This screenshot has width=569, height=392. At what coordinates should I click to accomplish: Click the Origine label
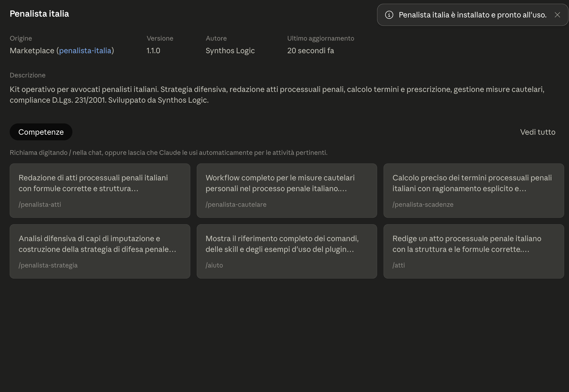click(x=21, y=38)
